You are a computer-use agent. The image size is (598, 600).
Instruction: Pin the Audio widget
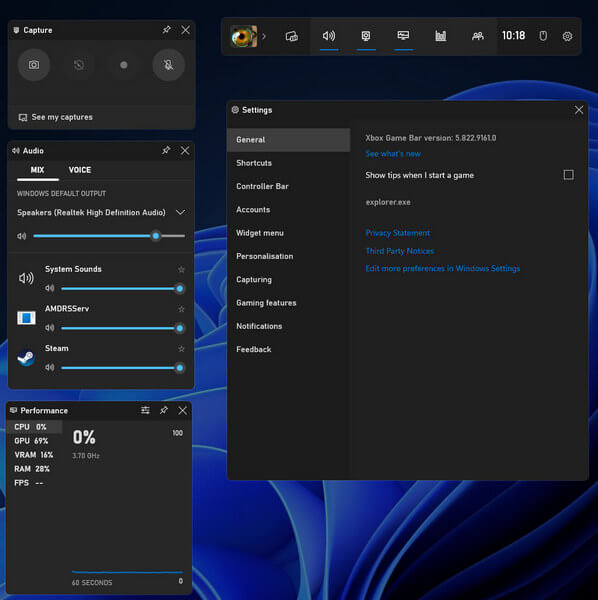166,150
